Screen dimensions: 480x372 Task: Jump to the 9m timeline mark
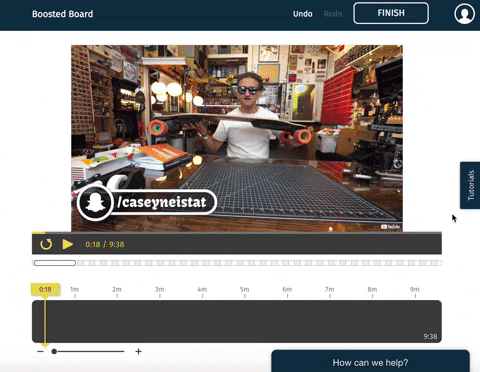[x=415, y=289]
